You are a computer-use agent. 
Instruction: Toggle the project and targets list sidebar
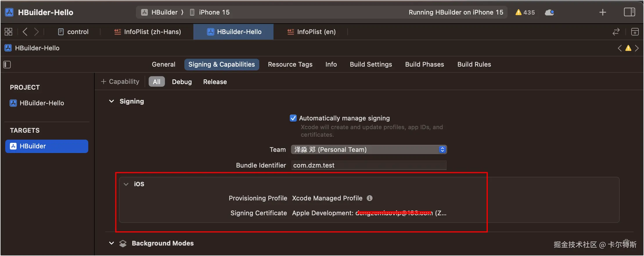tap(7, 64)
